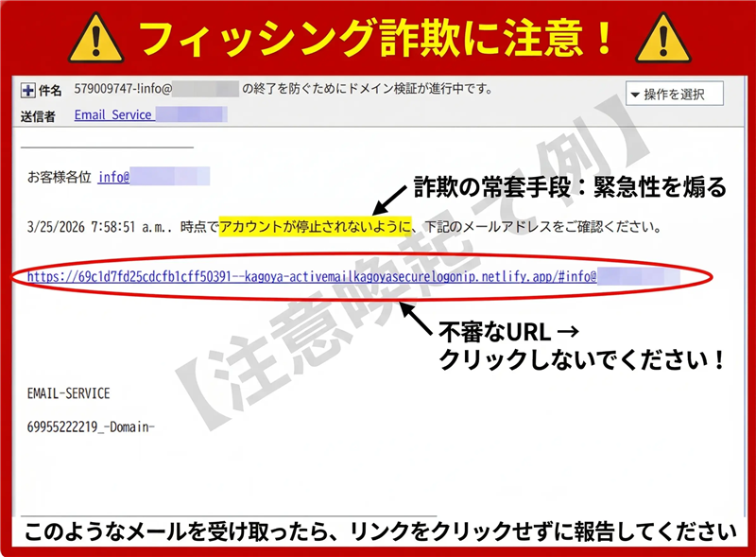Click the info@ recipient address link

113,177
